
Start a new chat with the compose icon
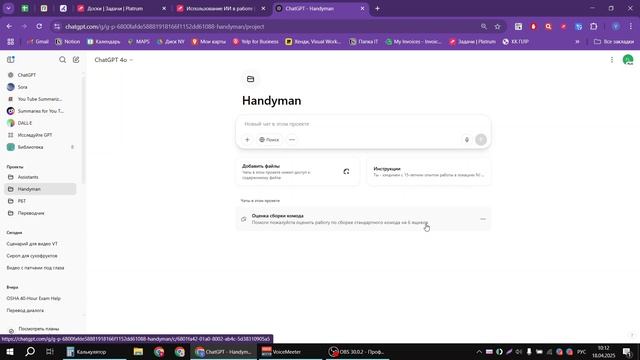76,60
